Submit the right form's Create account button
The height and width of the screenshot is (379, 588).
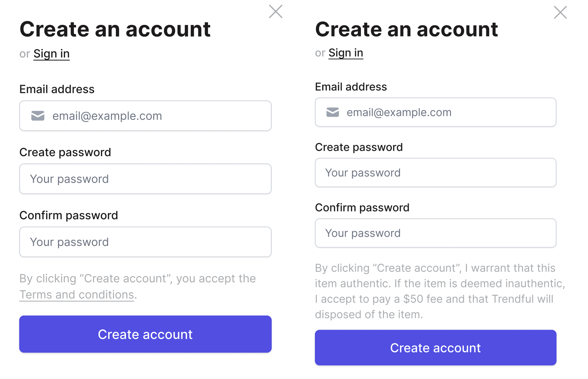pos(436,348)
